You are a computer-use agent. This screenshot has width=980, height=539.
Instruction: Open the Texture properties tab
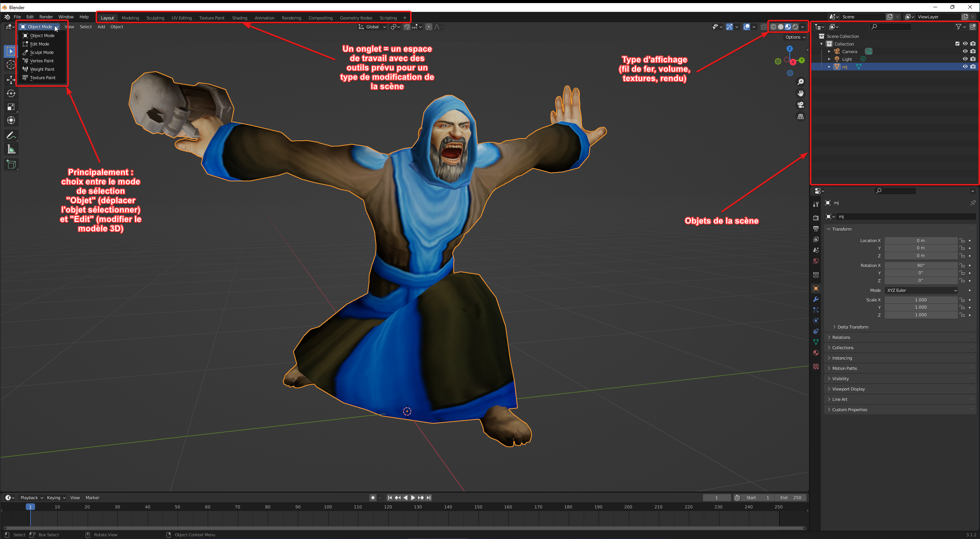click(816, 366)
